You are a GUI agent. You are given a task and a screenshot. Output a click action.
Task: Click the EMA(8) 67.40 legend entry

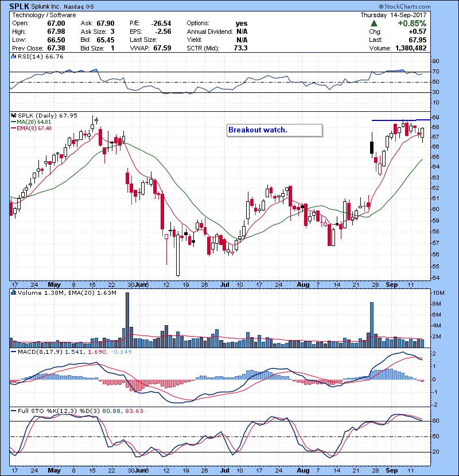click(x=31, y=128)
